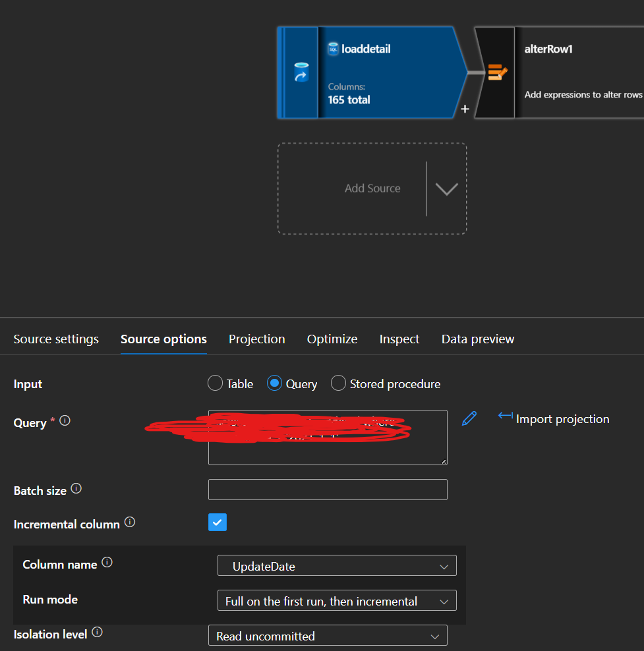Show info tooltip for Isolation level
This screenshot has width=644, height=651.
point(97,632)
